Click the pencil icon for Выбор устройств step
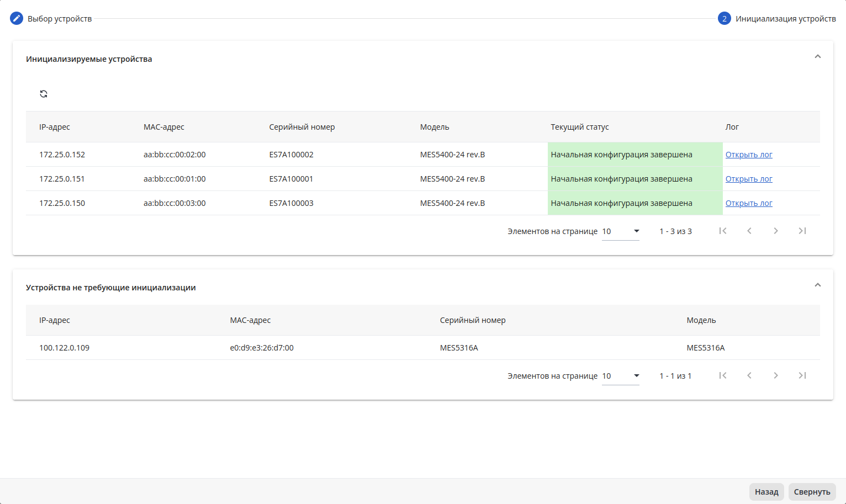 [x=17, y=18]
